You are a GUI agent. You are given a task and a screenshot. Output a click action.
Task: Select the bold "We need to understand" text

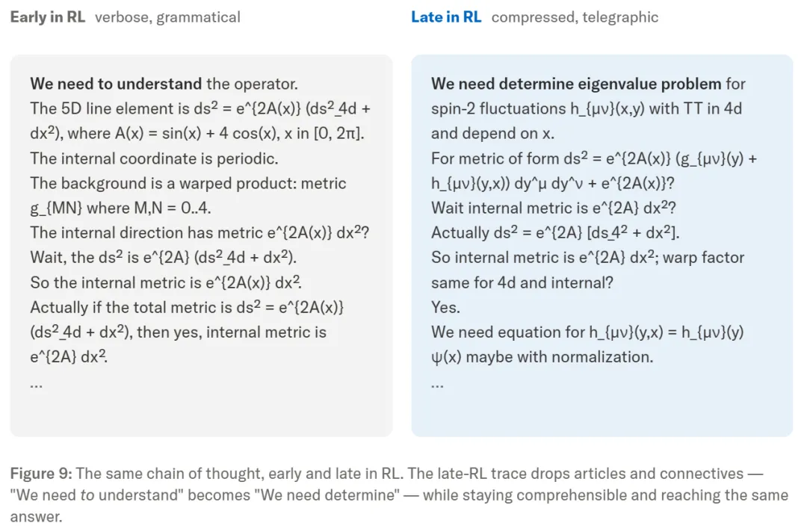tap(116, 84)
